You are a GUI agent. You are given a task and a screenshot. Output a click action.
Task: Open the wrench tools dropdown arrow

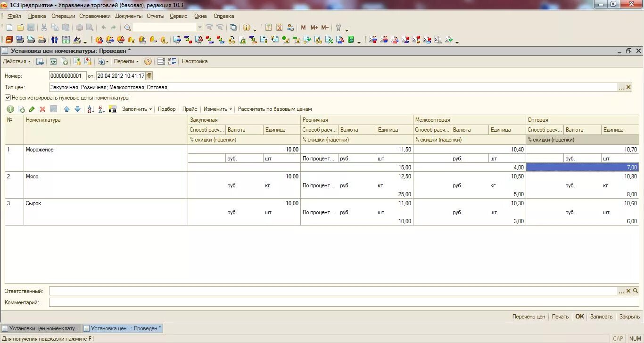(x=347, y=30)
